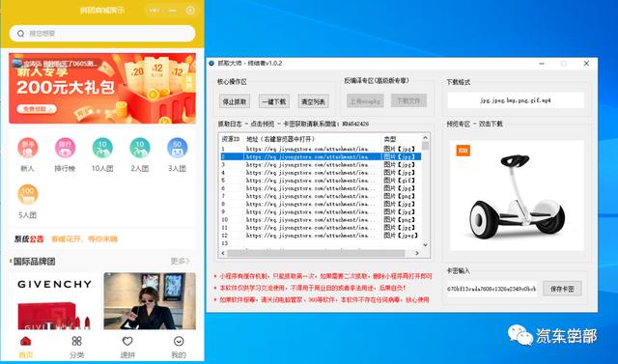Screen dimensions: 618x364
Task: Click the 保存卡密 button
Action: point(562,289)
